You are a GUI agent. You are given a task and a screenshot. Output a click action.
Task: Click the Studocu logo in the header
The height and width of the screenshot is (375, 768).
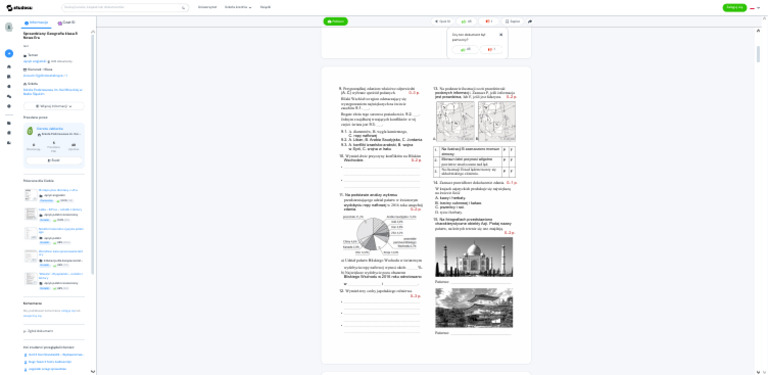coord(20,7)
